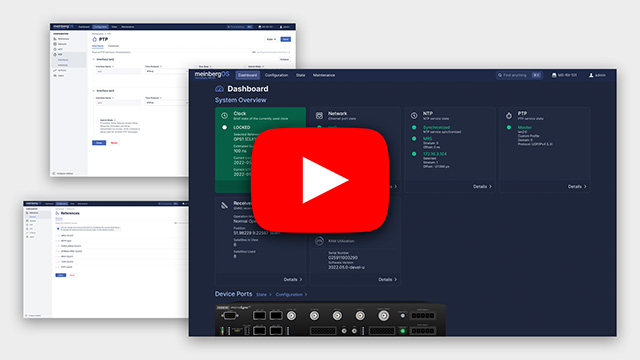Click the 172.16.3.104 server entry in the NTP card

pos(435,154)
